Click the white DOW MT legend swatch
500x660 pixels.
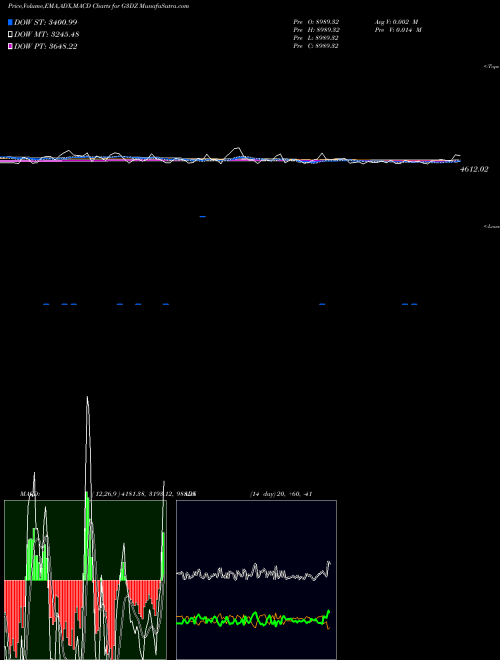pyautogui.click(x=10, y=35)
